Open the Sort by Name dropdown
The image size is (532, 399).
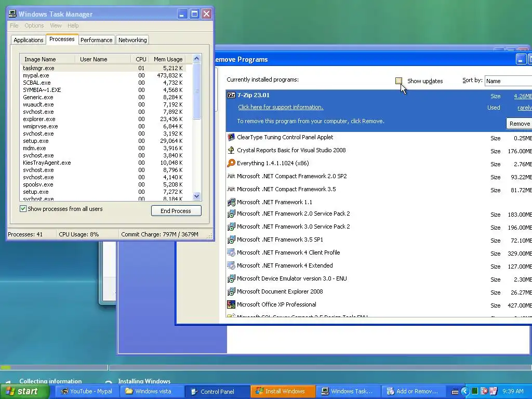click(508, 81)
